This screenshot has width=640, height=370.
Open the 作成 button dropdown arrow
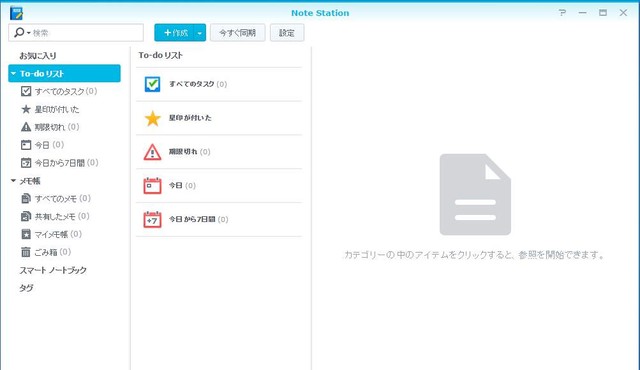[x=200, y=33]
